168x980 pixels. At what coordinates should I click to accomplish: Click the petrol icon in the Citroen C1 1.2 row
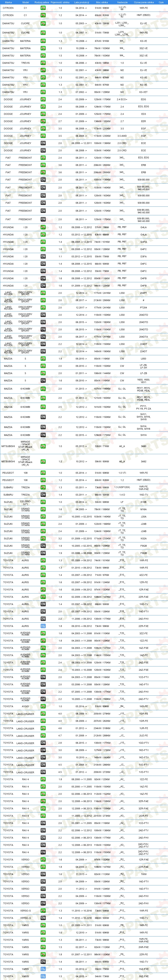pyautogui.click(x=43, y=15)
